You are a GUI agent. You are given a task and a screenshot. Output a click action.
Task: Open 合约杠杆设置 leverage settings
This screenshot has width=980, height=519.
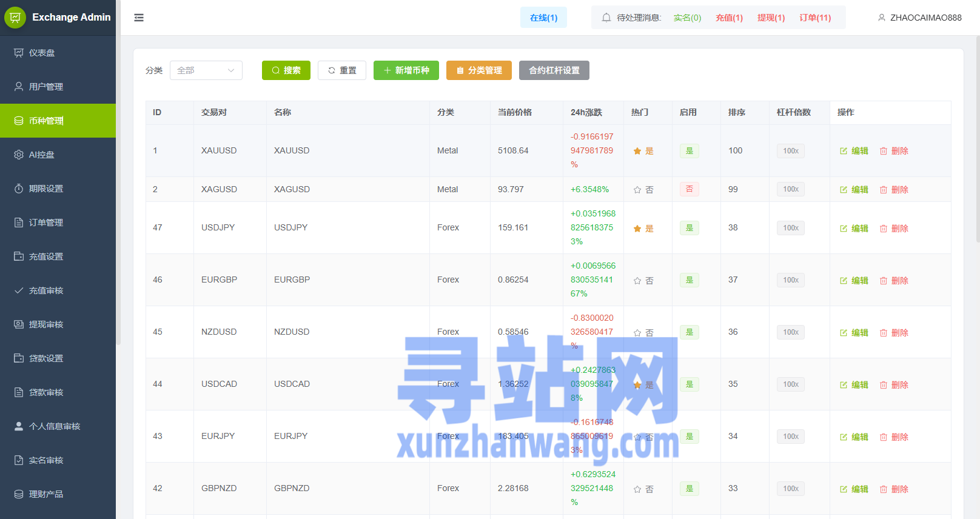pos(554,70)
